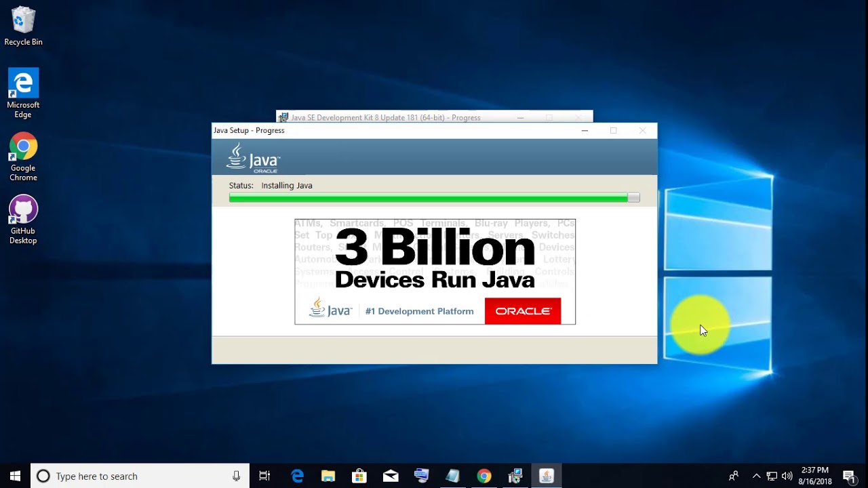Open Microsoft Store from the taskbar

(x=359, y=476)
